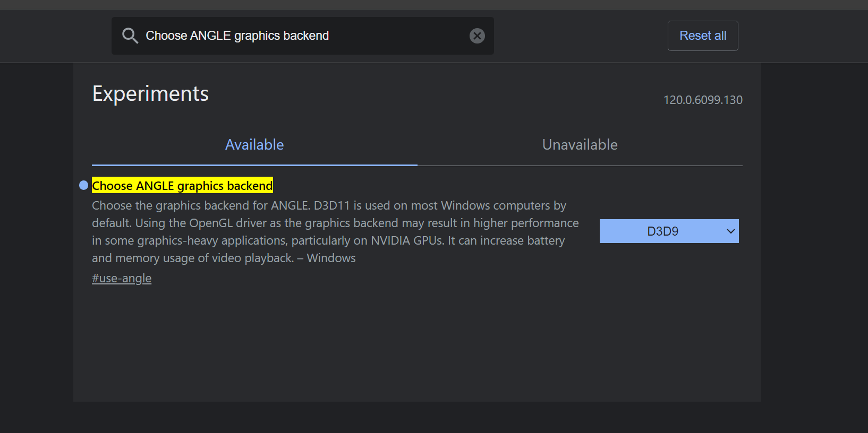The image size is (868, 433).
Task: Switch to the Unavailable tab
Action: point(580,145)
